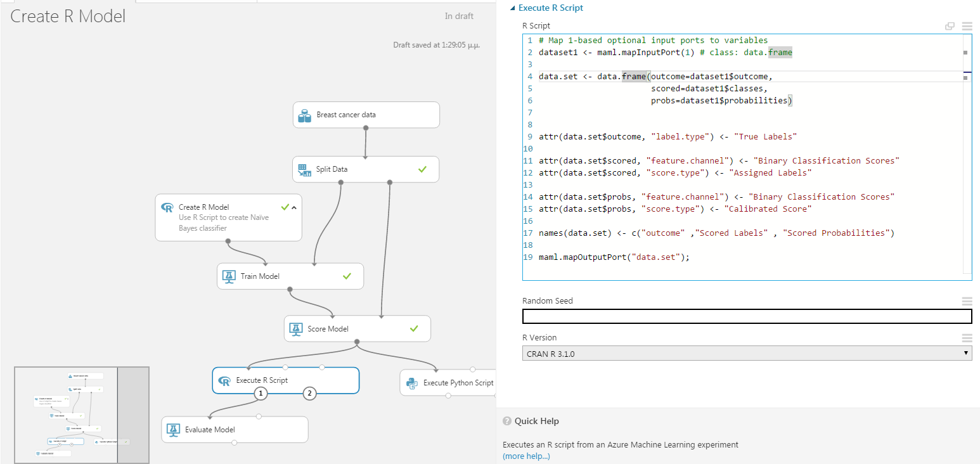980x464 pixels.
Task: Open the R Script parameter menu icon
Action: point(967,26)
